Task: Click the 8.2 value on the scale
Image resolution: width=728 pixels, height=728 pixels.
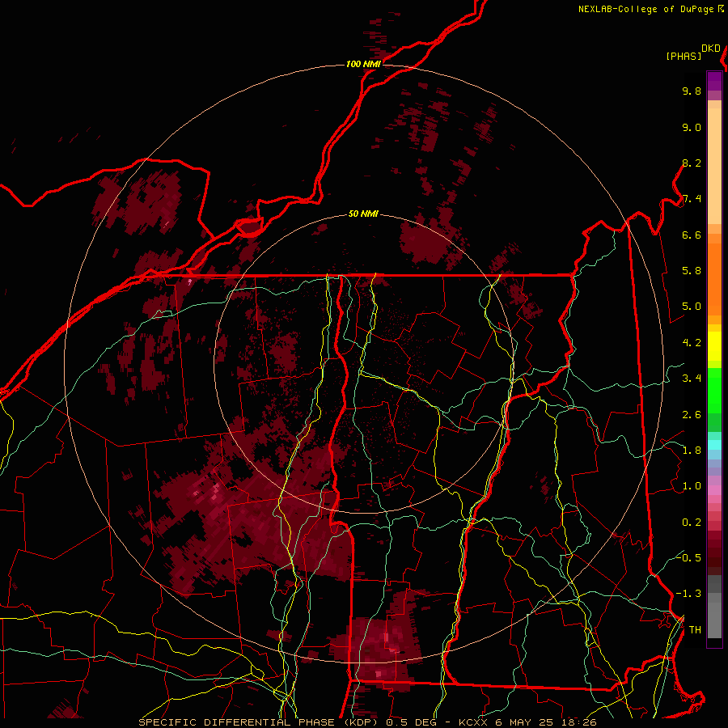Action: 692,163
